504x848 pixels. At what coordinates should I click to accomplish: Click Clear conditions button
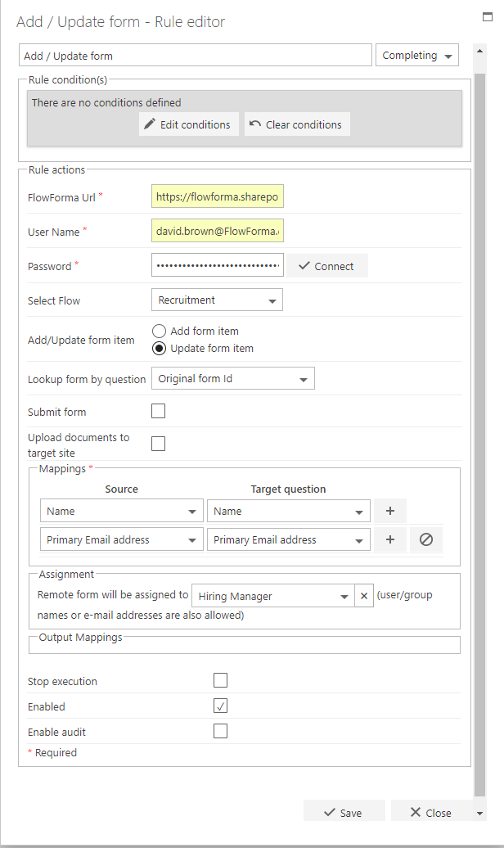tap(297, 124)
